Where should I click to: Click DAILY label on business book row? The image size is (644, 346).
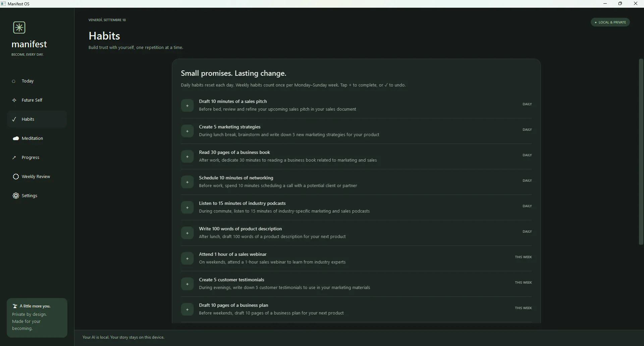pos(527,155)
